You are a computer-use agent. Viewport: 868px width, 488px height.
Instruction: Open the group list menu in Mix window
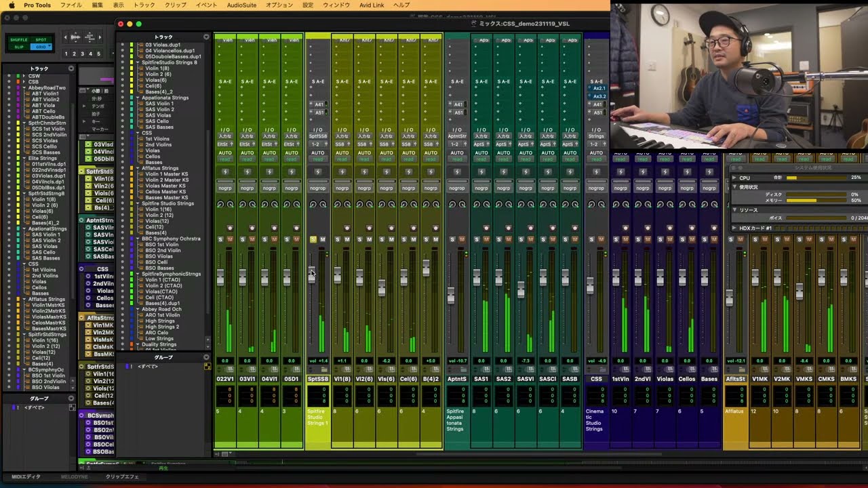(x=206, y=357)
